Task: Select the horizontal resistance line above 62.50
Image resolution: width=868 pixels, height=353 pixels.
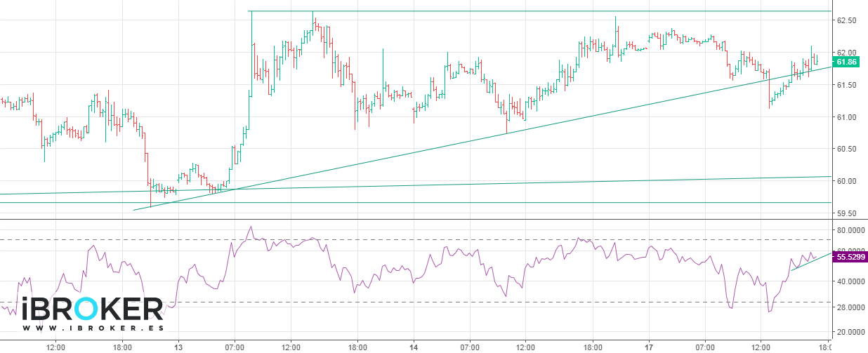Action: [x=541, y=11]
